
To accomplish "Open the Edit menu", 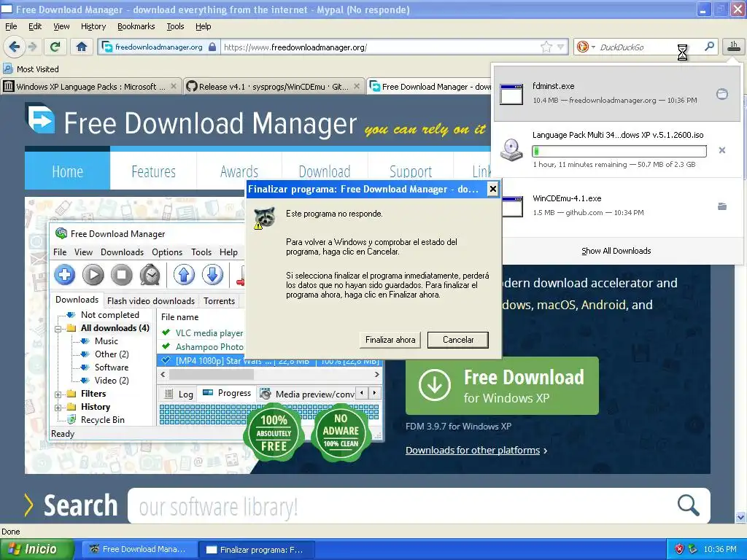I will tap(35, 26).
